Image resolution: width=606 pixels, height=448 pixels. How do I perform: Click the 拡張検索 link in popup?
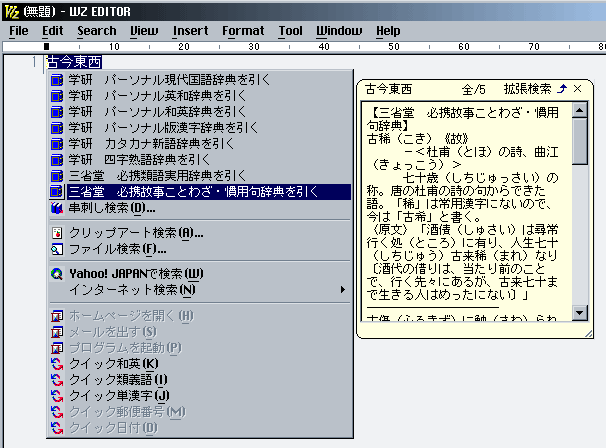coord(528,89)
